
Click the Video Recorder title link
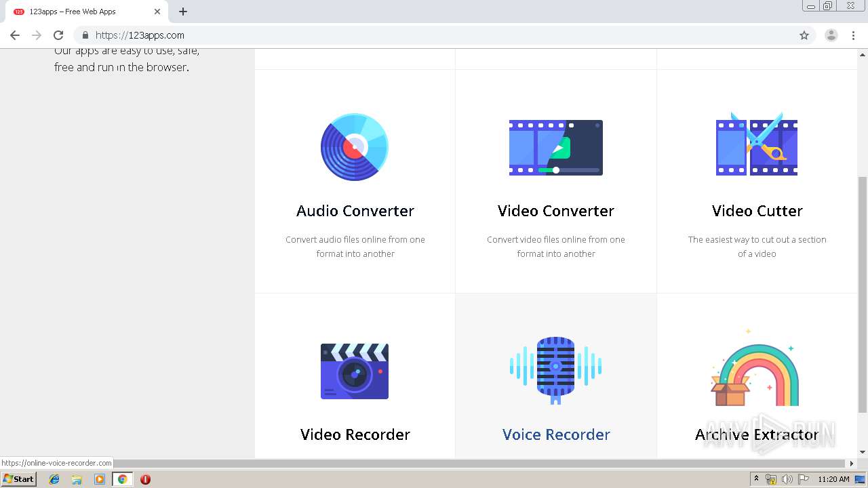[x=355, y=434]
